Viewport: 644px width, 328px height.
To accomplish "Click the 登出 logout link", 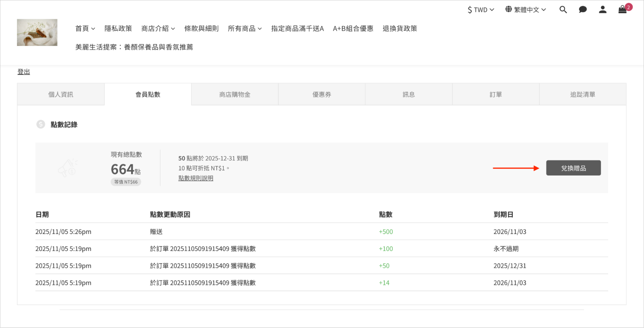I will click(24, 72).
